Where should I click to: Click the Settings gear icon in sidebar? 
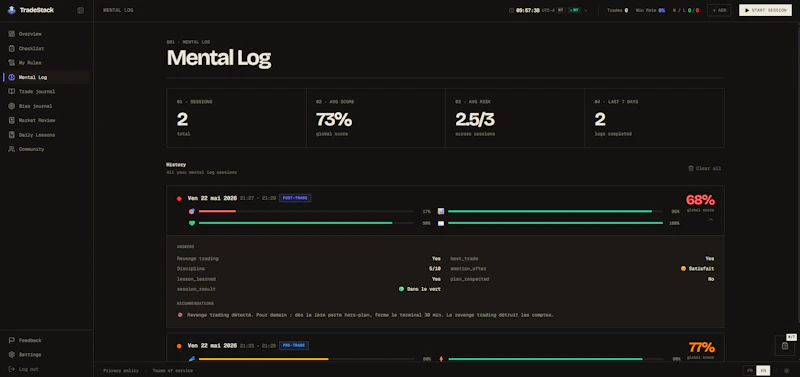[x=12, y=355]
